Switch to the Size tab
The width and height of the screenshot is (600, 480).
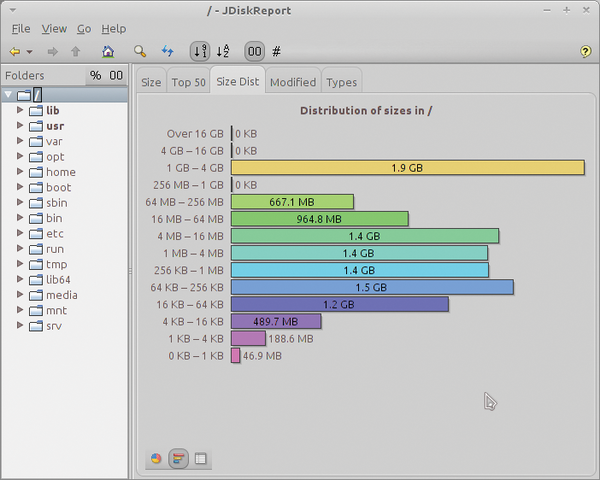[x=151, y=82]
